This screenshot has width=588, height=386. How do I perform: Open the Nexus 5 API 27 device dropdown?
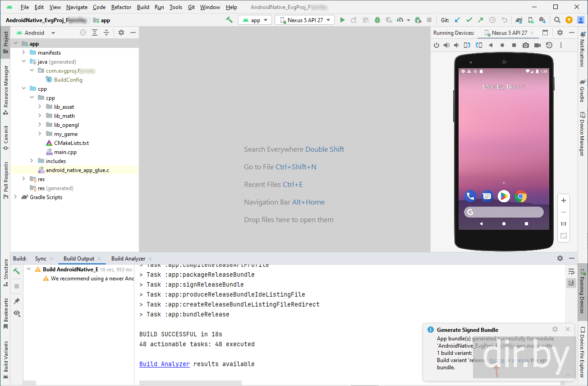click(x=304, y=20)
